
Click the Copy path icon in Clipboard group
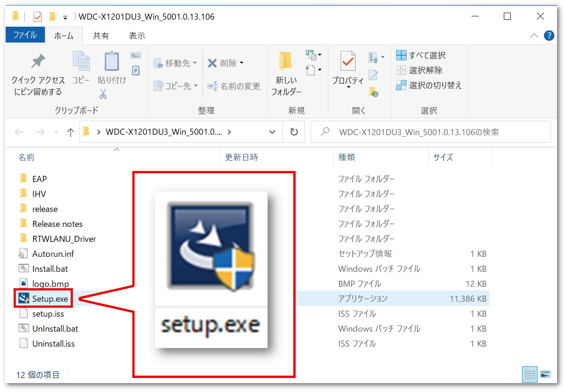(136, 55)
